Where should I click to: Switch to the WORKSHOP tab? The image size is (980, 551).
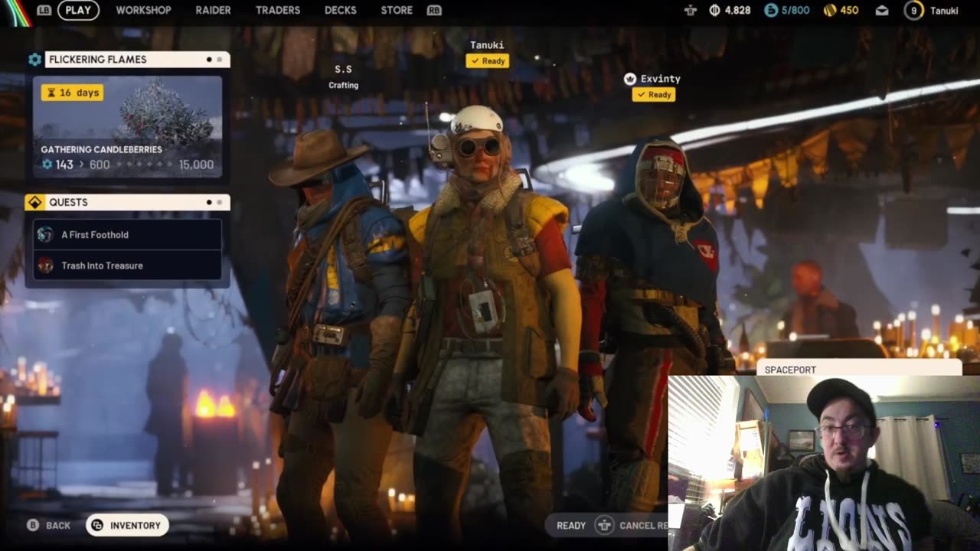(143, 10)
